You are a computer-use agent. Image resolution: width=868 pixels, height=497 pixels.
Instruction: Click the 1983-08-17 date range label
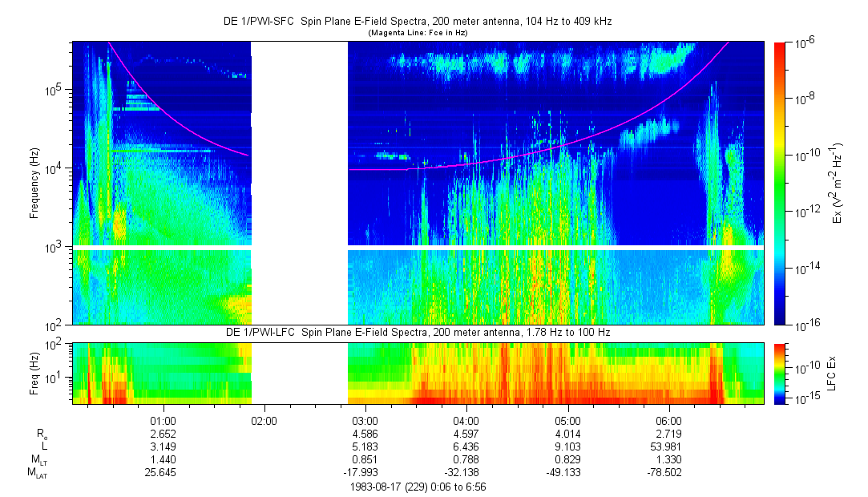[x=417, y=487]
